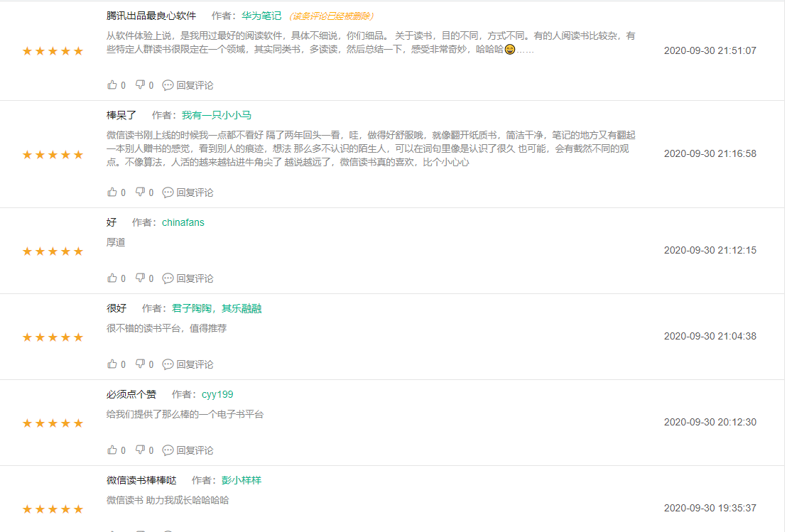Open author profile 华为笔记
Screen dimensions: 787x532
[261, 16]
